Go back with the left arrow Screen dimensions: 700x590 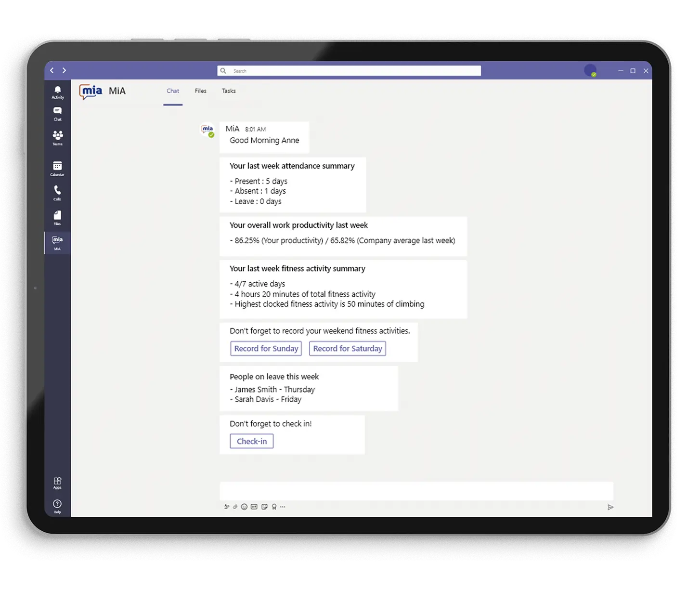coord(52,70)
